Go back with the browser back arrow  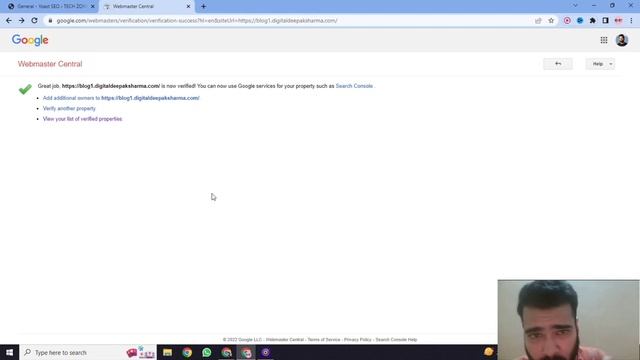[x=9, y=20]
